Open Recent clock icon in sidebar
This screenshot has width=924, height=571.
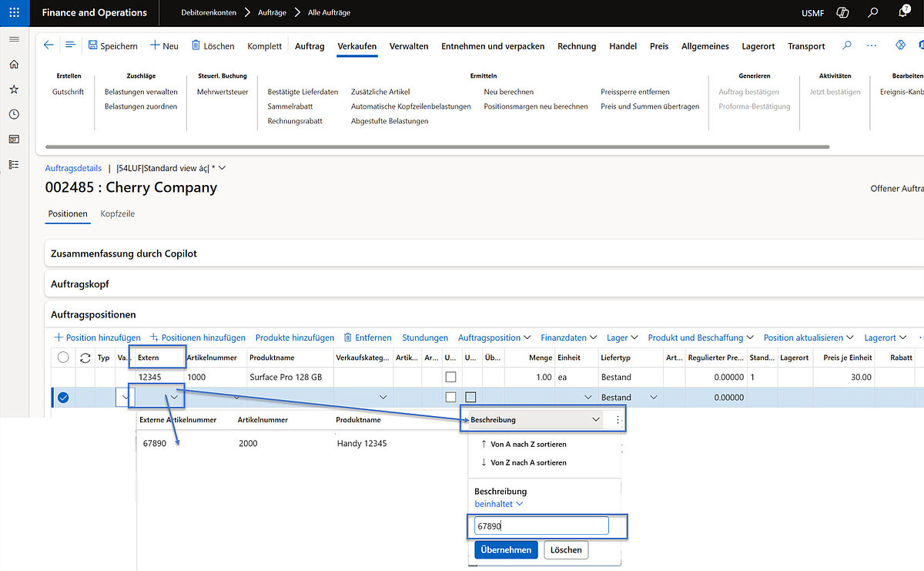pos(14,114)
